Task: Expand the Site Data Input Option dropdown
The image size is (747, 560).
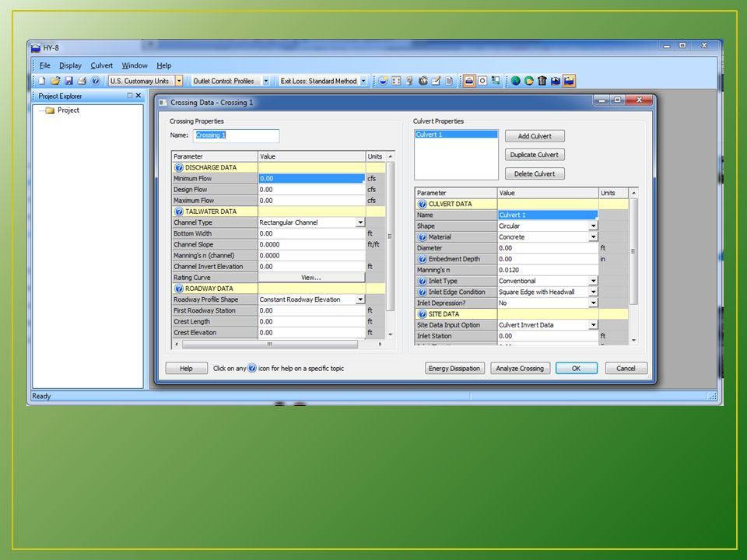Action: click(593, 325)
